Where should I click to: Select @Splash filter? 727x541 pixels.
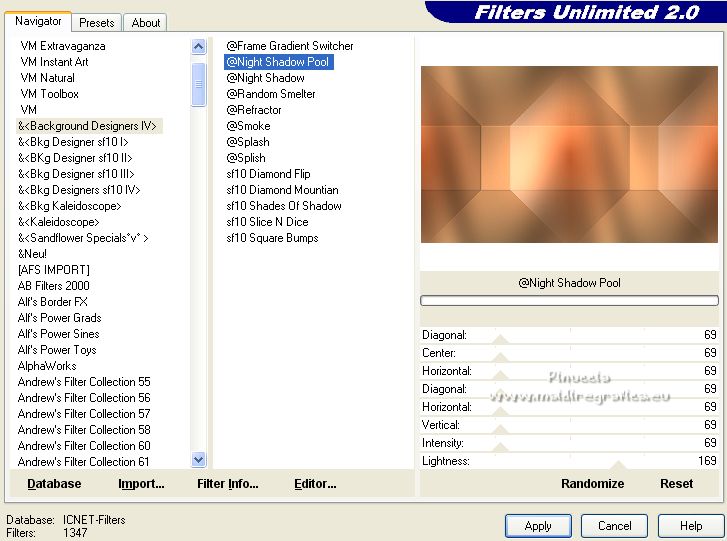click(248, 142)
